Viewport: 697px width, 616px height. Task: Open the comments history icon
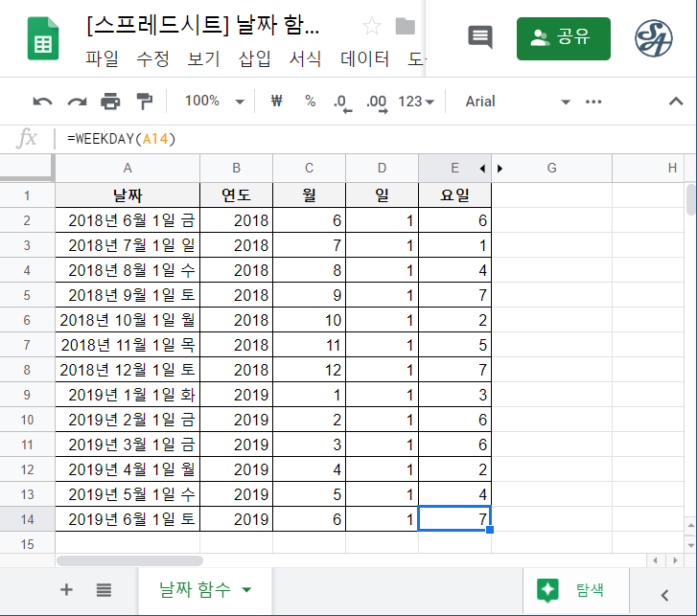[x=479, y=37]
